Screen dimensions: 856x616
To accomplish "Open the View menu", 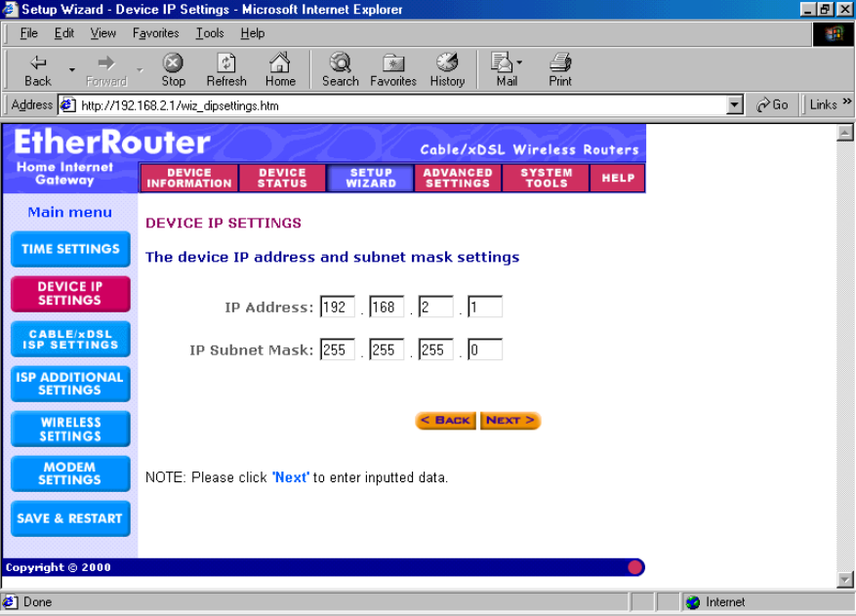I will tap(102, 33).
